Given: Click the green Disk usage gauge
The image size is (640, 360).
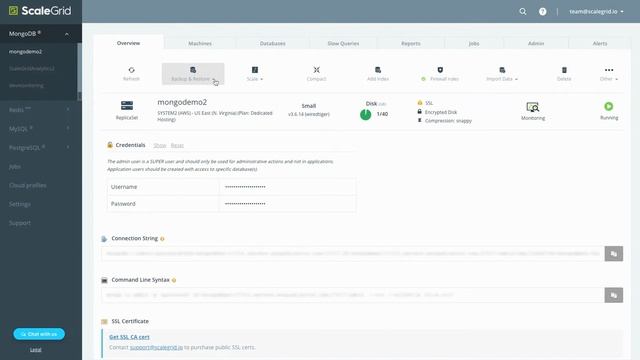Looking at the screenshot, I should point(366,115).
